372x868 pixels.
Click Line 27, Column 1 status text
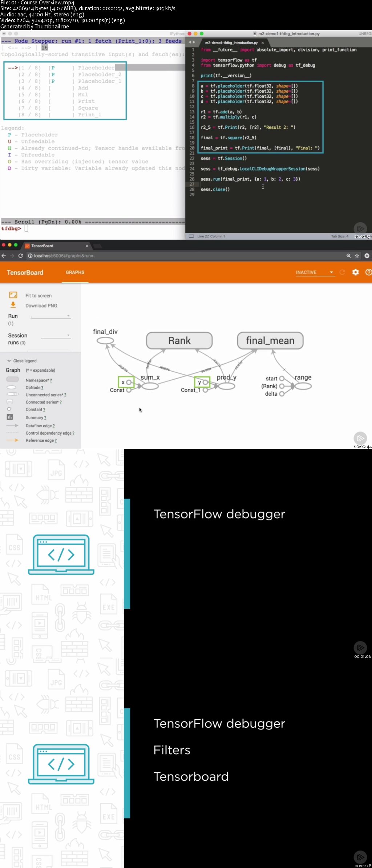tap(211, 236)
